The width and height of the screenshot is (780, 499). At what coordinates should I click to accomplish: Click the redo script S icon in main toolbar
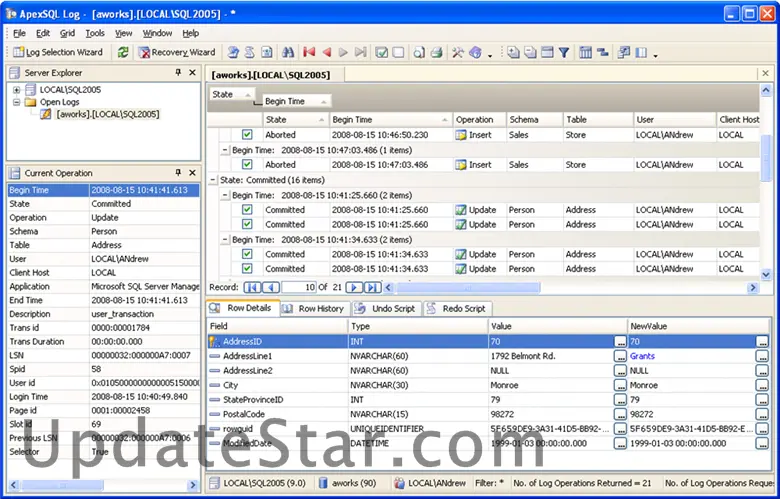click(x=250, y=52)
